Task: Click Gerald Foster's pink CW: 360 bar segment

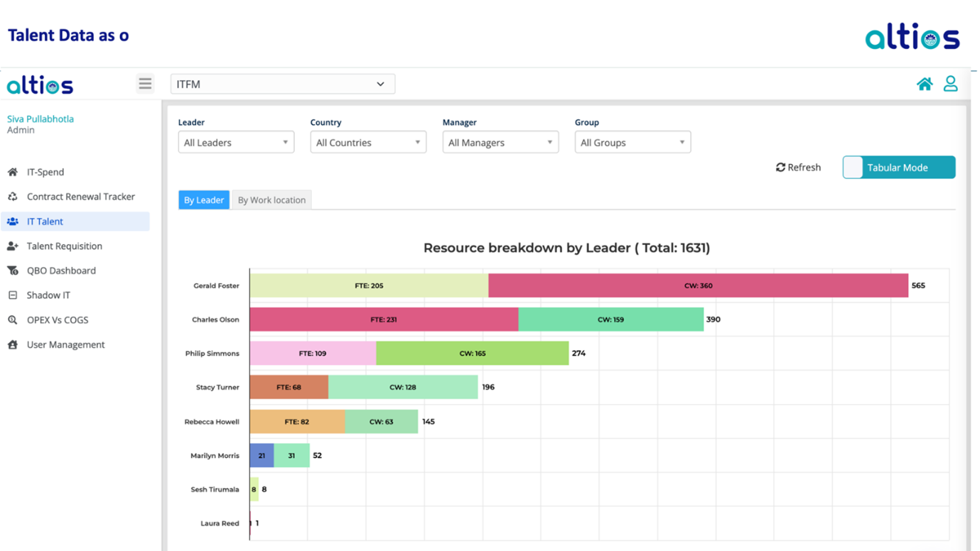Action: coord(696,285)
